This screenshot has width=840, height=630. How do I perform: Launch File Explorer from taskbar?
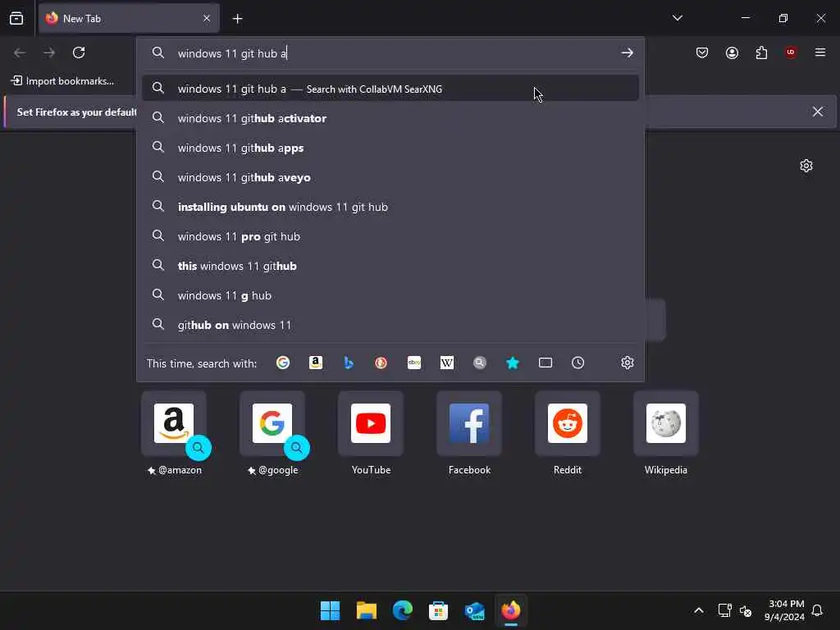[x=367, y=610]
